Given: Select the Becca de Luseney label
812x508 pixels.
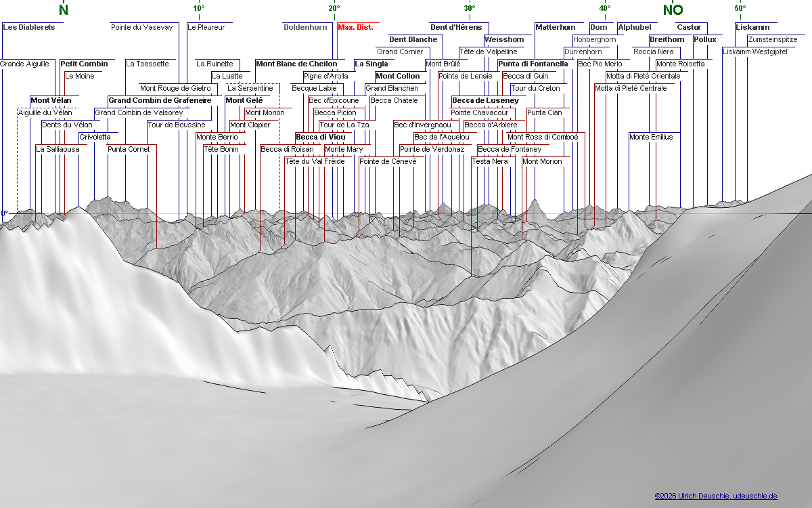Looking at the screenshot, I should pos(485,100).
